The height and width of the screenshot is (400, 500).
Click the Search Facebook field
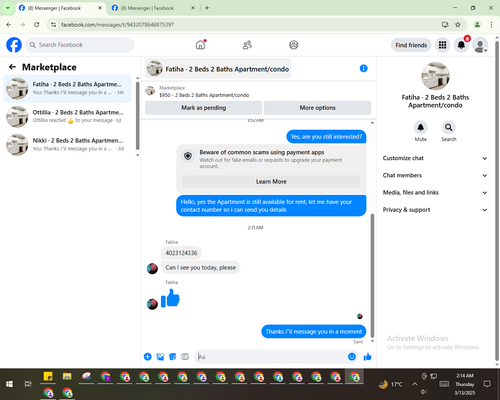click(80, 45)
